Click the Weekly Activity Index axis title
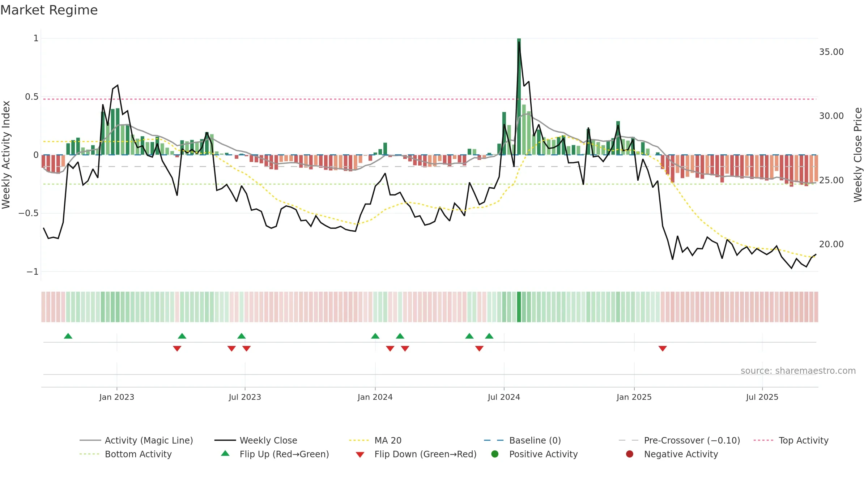 pos(6,155)
